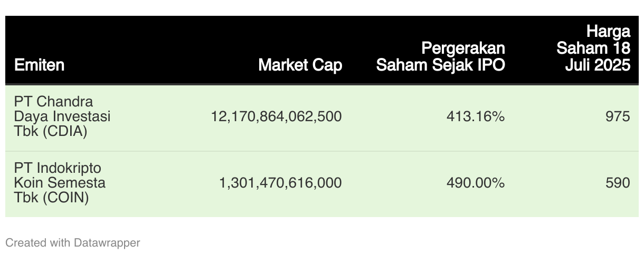Viewport: 644px width, 255px height.
Task: Open the Created with Datawrapper link
Action: click(72, 243)
